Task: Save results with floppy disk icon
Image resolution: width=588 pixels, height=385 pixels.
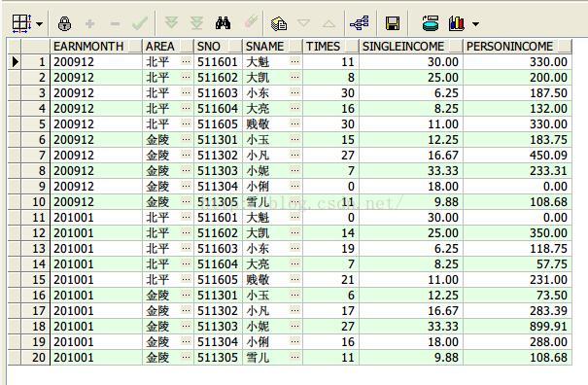Action: coord(393,23)
